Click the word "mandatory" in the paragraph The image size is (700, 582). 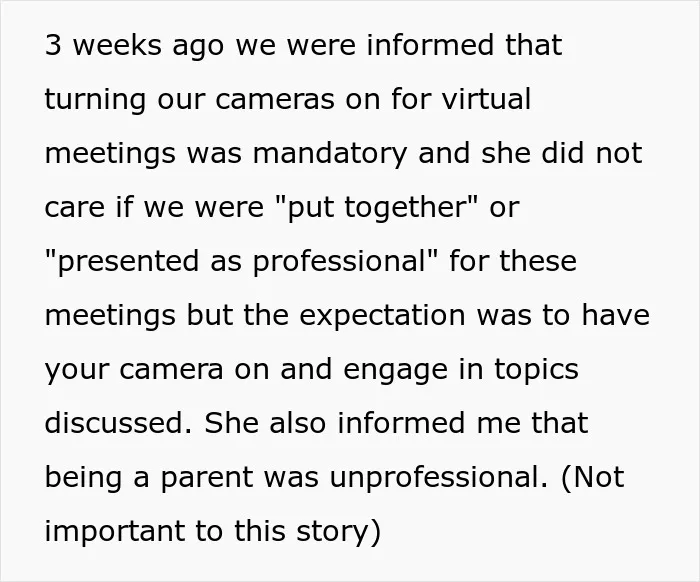pos(330,154)
